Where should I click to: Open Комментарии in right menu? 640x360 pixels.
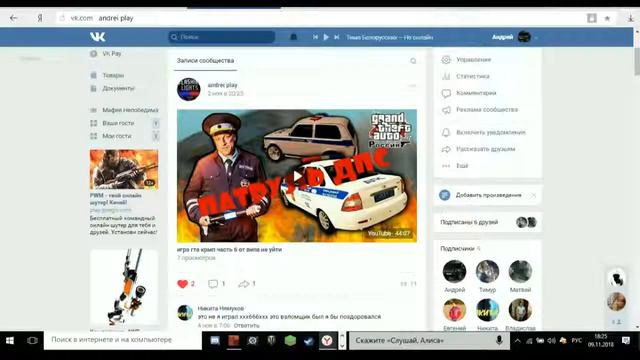pyautogui.click(x=476, y=93)
